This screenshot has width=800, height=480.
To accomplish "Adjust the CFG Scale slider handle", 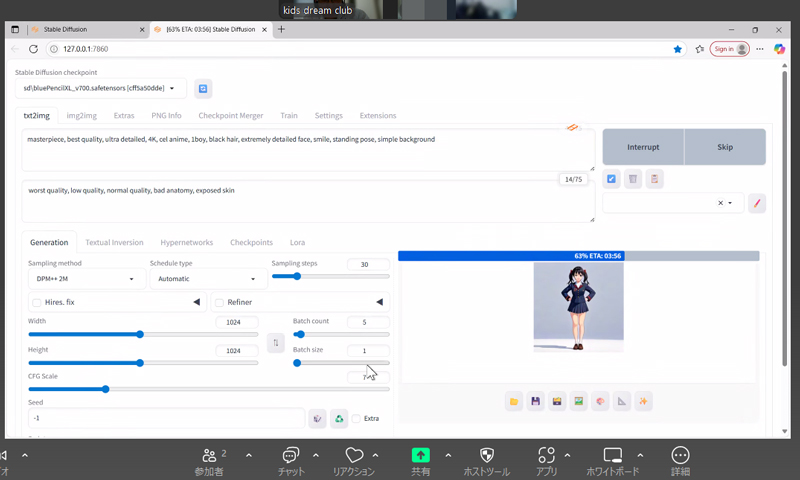I will pyautogui.click(x=106, y=389).
